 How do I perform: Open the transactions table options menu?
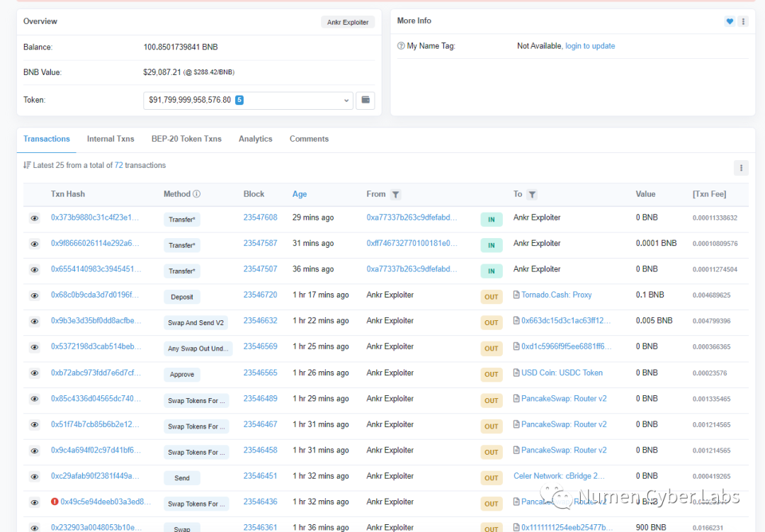coord(741,168)
